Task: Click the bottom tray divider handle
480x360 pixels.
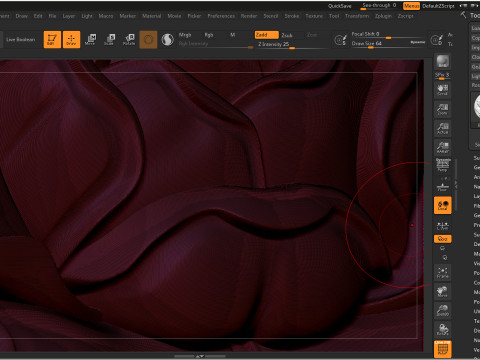Action: [200, 356]
